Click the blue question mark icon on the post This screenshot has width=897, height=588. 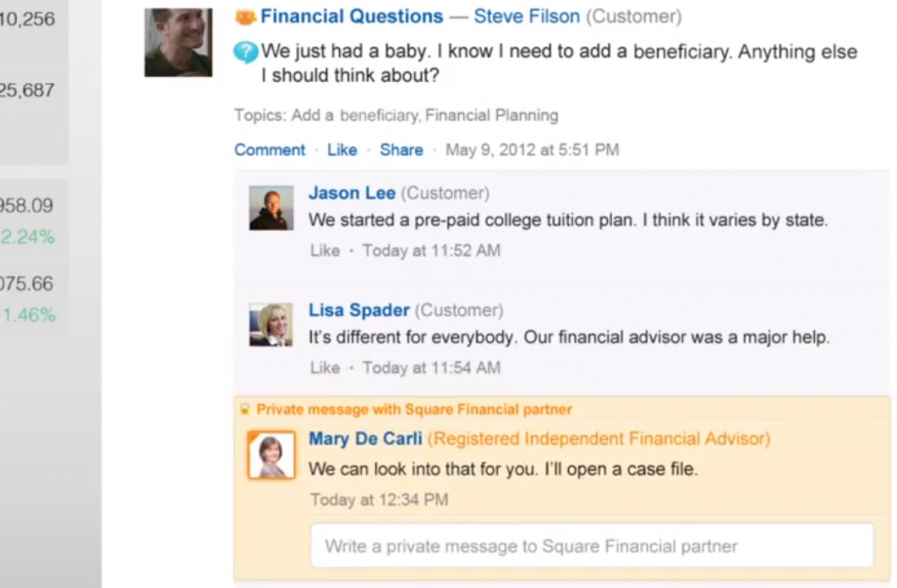click(x=245, y=52)
